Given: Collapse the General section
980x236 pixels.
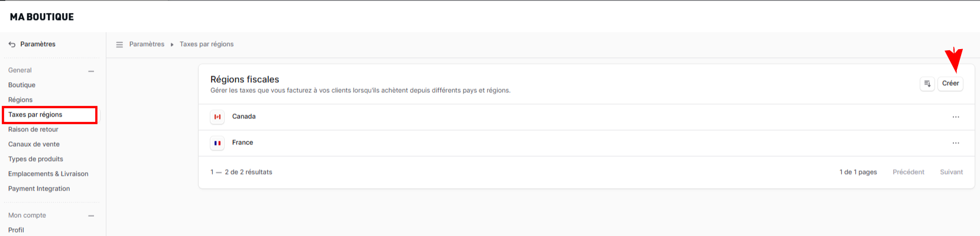Looking at the screenshot, I should tap(91, 71).
